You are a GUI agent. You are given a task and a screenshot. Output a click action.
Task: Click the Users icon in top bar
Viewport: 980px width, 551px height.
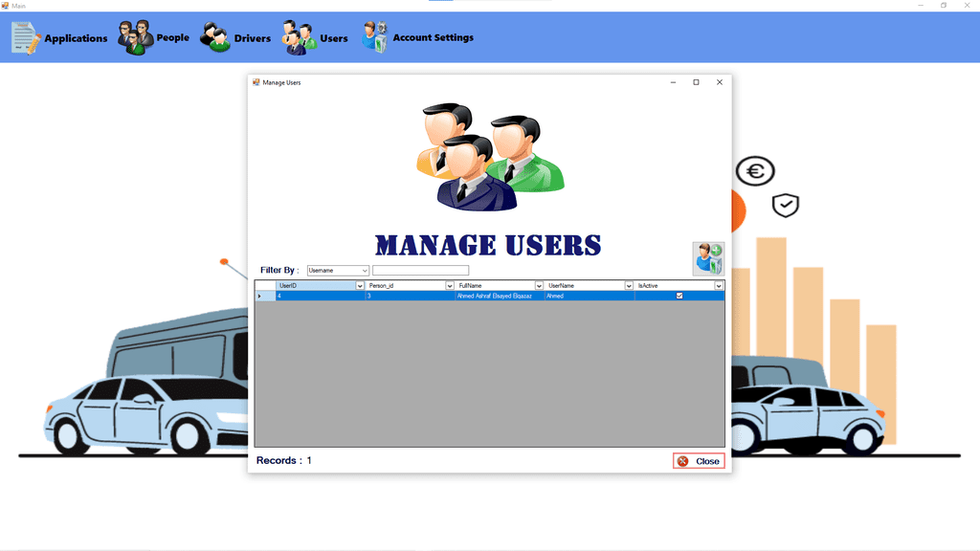[x=299, y=38]
